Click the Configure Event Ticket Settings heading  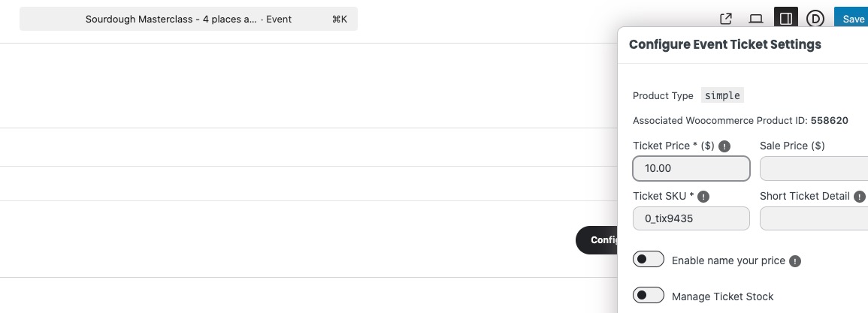724,44
